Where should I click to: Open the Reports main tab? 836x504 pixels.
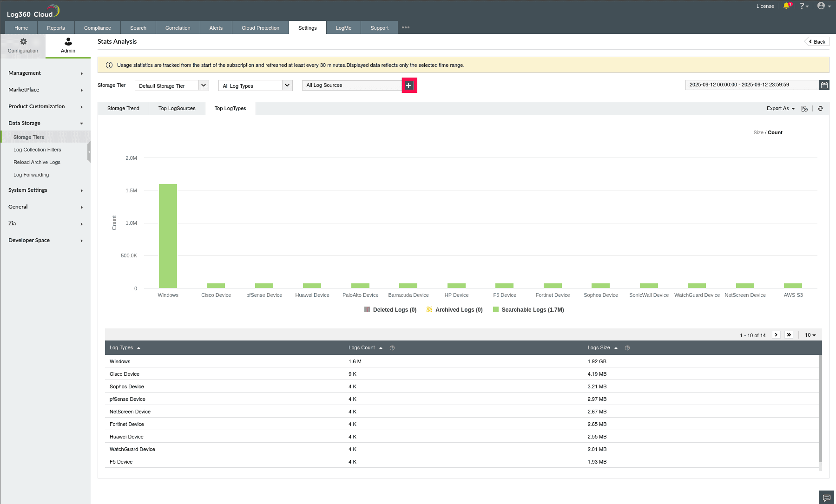pyautogui.click(x=56, y=28)
